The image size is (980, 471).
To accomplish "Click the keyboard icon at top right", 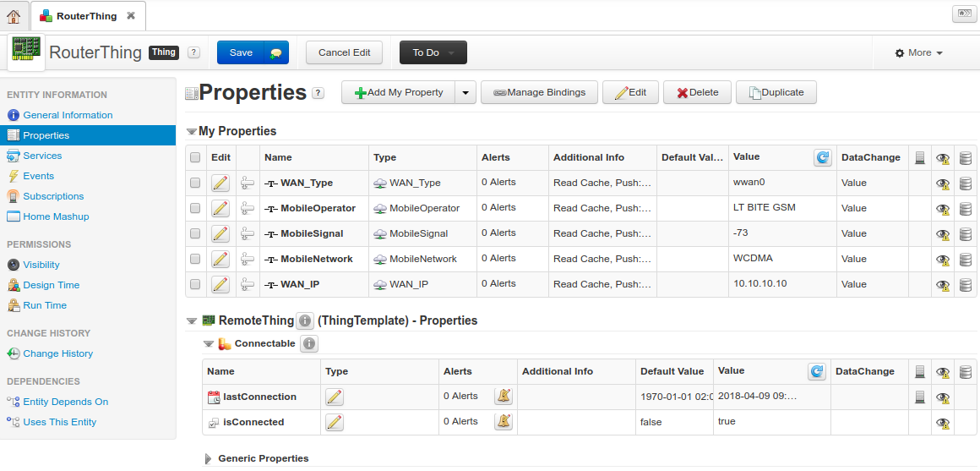I will pyautogui.click(x=961, y=14).
